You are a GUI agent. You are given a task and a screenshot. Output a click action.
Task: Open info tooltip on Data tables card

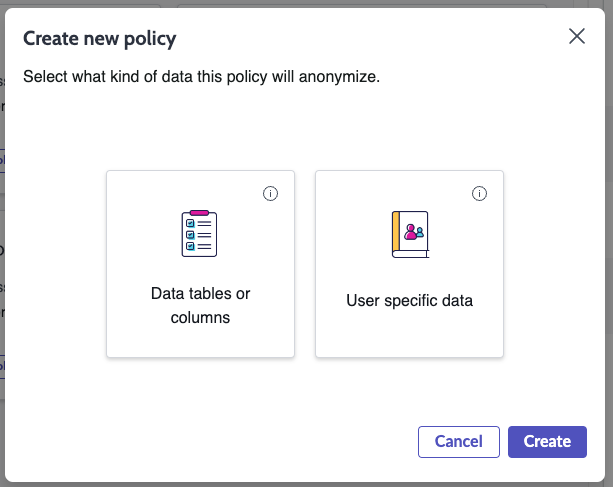[x=270, y=193]
